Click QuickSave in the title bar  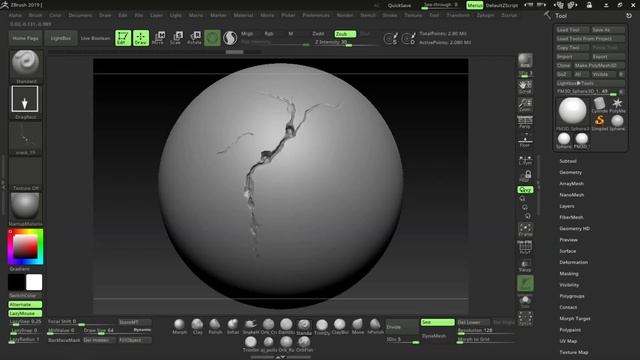pos(399,5)
